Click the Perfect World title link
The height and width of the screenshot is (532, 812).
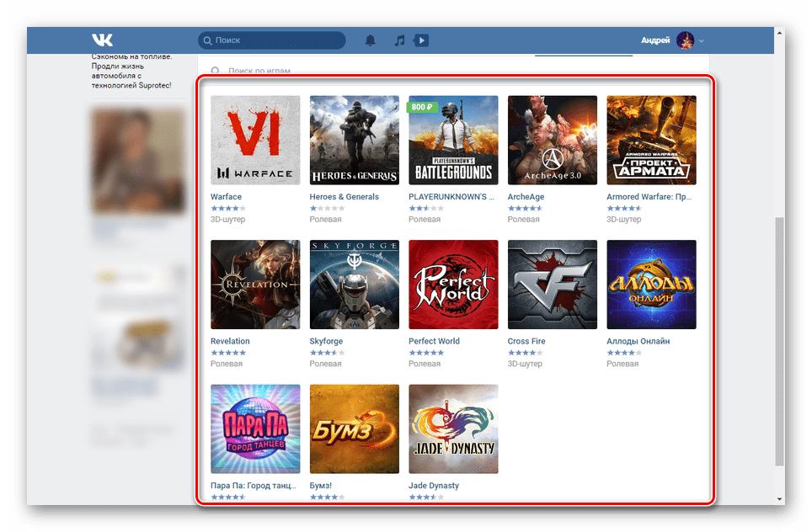434,341
